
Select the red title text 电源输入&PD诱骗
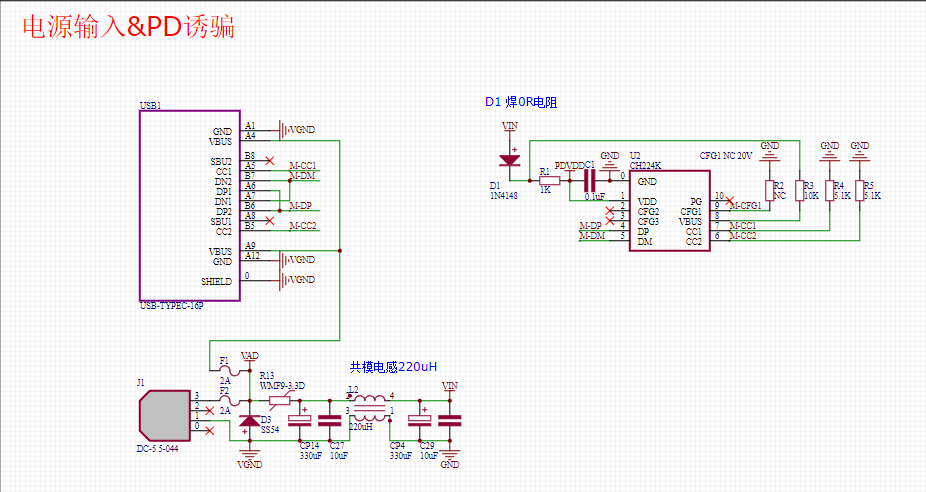click(x=128, y=27)
